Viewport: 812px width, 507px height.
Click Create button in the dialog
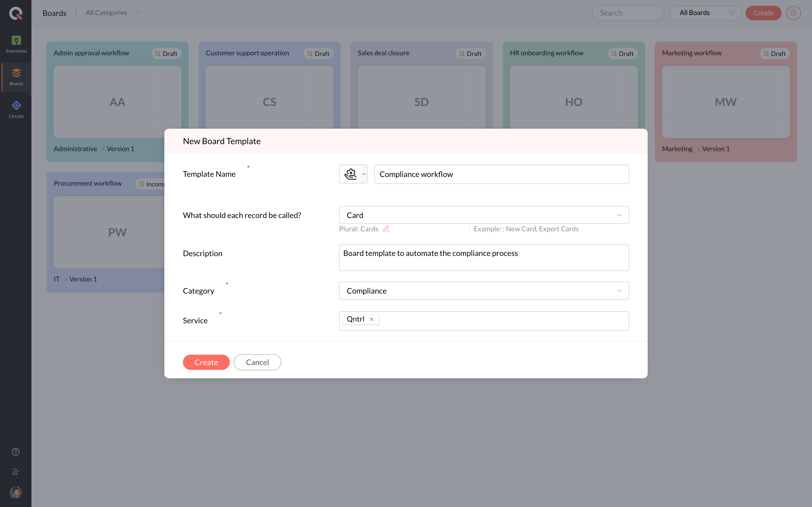(206, 362)
